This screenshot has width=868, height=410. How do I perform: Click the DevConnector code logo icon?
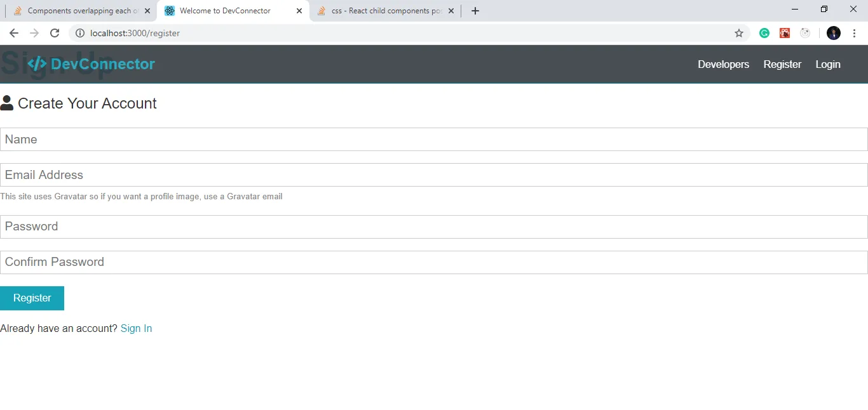(x=37, y=64)
